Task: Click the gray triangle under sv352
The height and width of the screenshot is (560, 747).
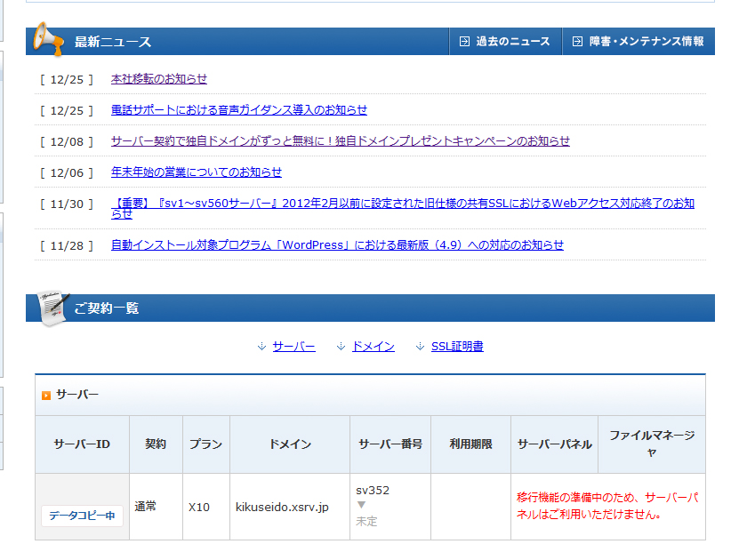Action: [361, 505]
